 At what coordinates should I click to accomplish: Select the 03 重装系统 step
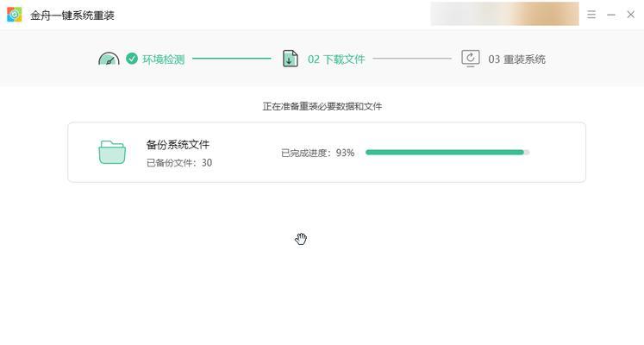516,60
